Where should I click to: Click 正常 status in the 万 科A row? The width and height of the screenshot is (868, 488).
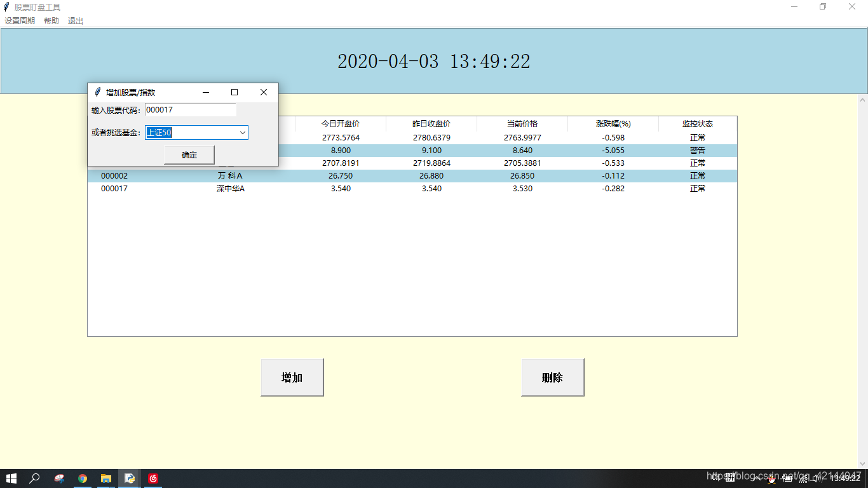tap(698, 176)
